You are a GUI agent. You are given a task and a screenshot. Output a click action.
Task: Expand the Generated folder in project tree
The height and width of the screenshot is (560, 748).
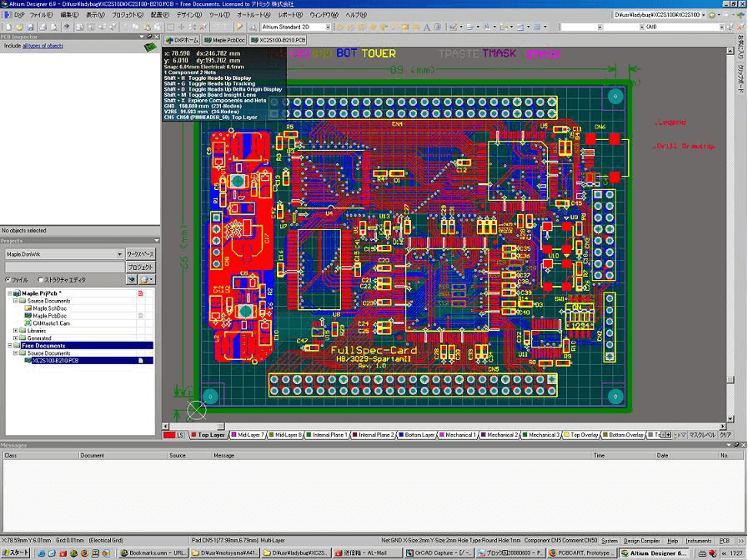pos(15,338)
